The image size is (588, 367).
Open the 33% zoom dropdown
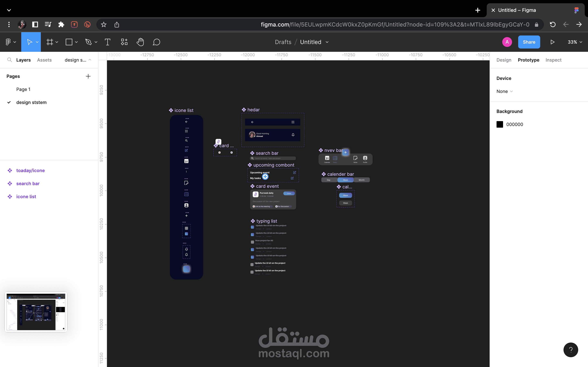[x=575, y=42]
